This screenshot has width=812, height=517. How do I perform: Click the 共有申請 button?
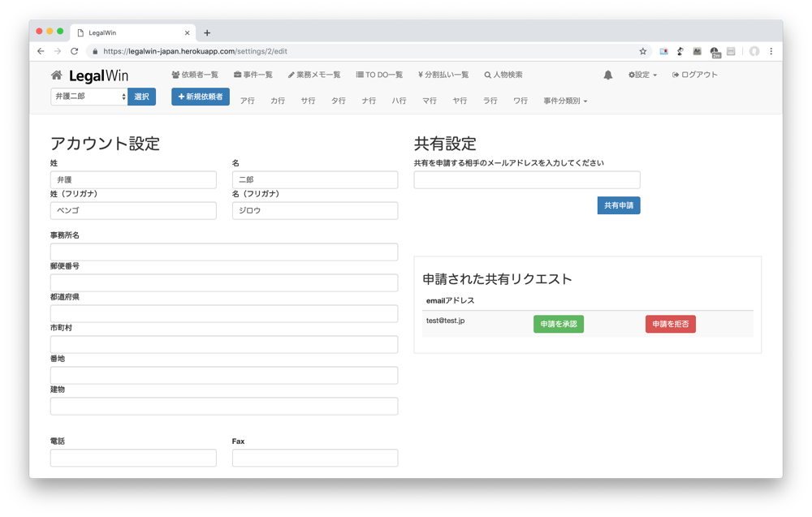coord(619,206)
